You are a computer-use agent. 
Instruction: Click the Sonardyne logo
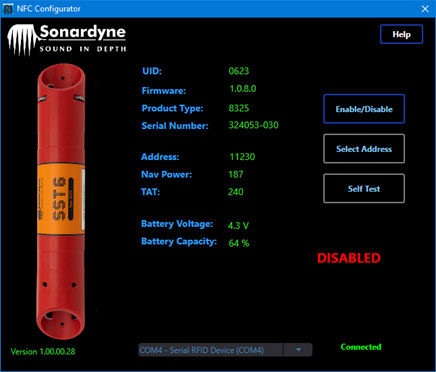click(x=67, y=39)
